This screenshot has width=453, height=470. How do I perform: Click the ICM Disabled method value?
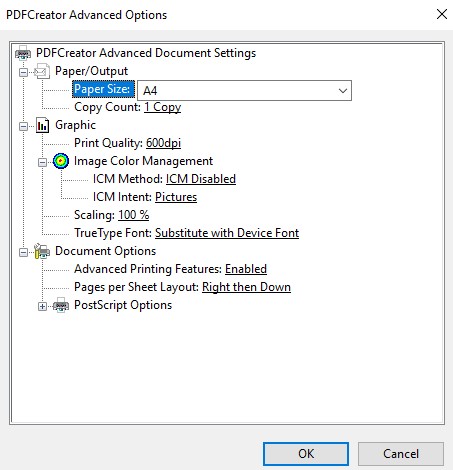201,179
